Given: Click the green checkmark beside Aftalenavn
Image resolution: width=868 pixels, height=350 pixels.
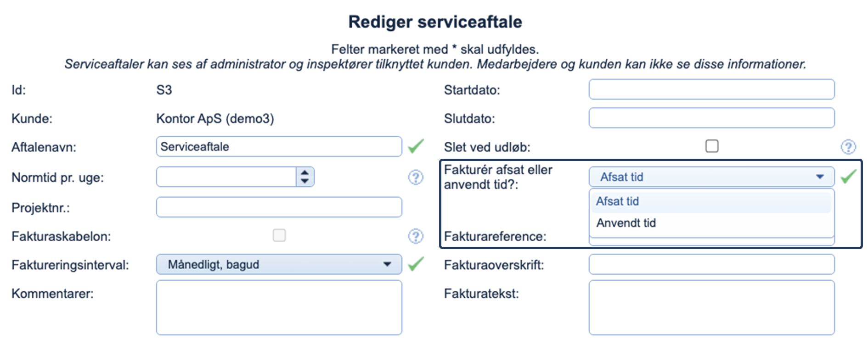Looking at the screenshot, I should tap(416, 146).
